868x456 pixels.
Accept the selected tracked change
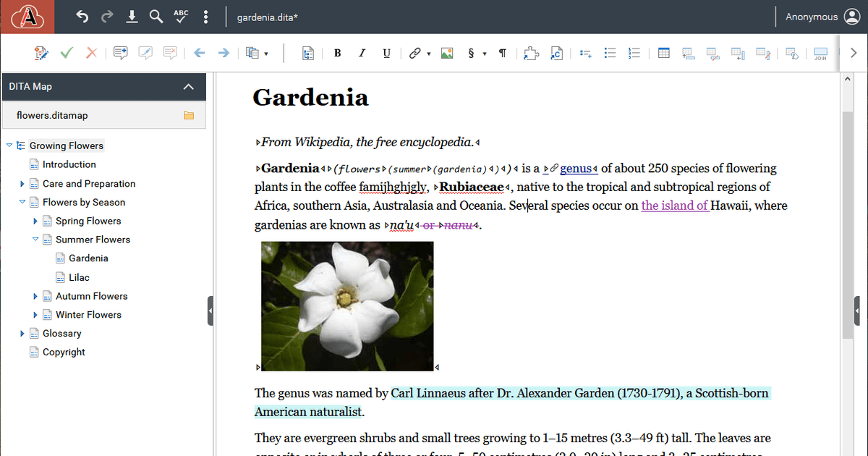pos(67,53)
